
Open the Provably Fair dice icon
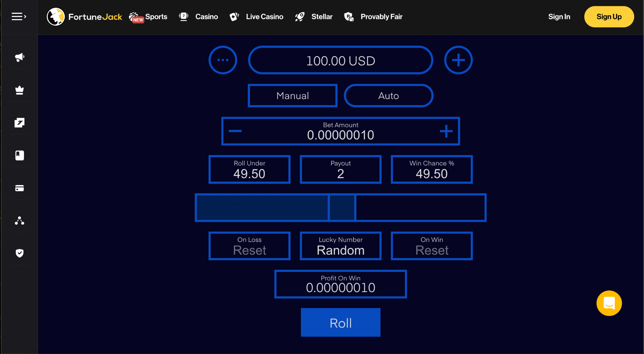coord(348,16)
